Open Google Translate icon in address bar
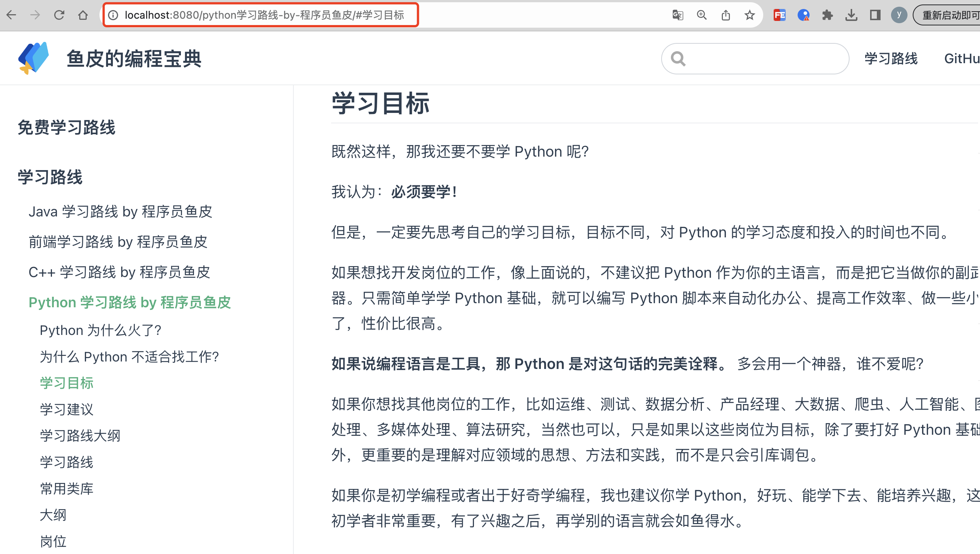The height and width of the screenshot is (554, 980). [x=678, y=15]
